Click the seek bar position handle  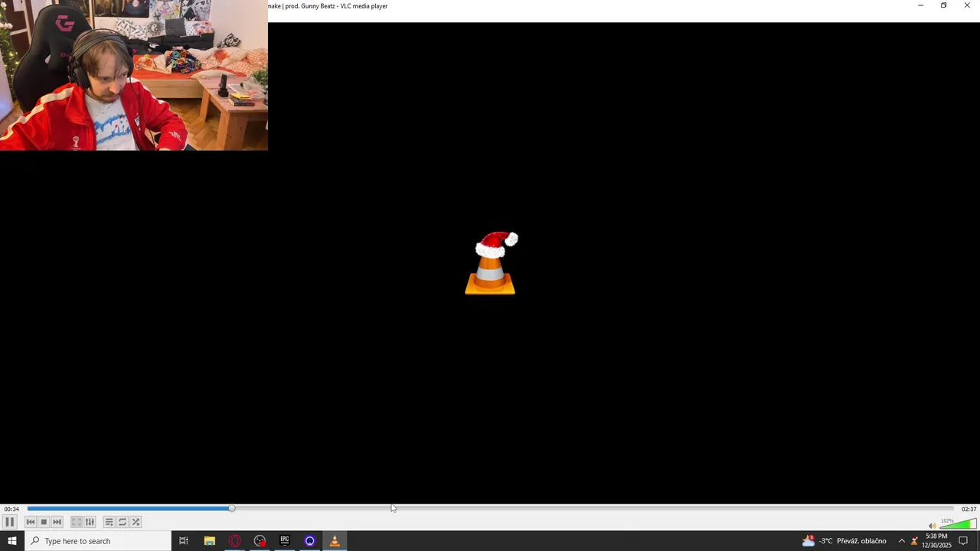[232, 508]
